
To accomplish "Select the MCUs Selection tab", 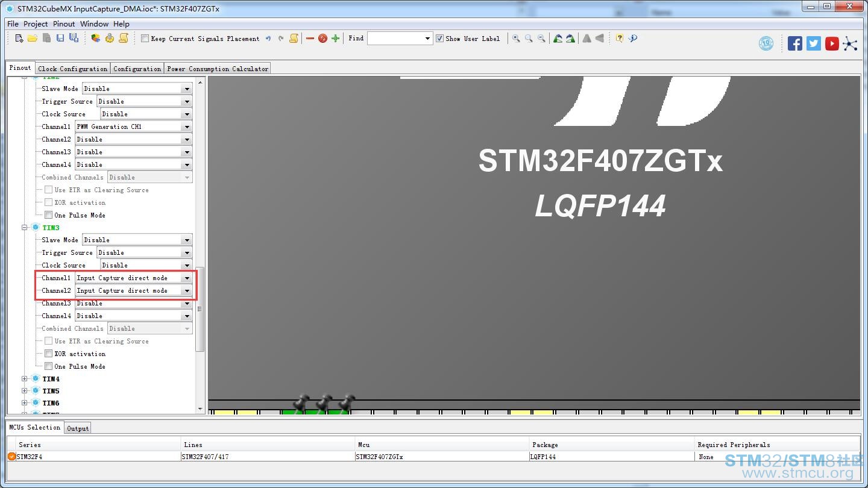I will click(34, 428).
